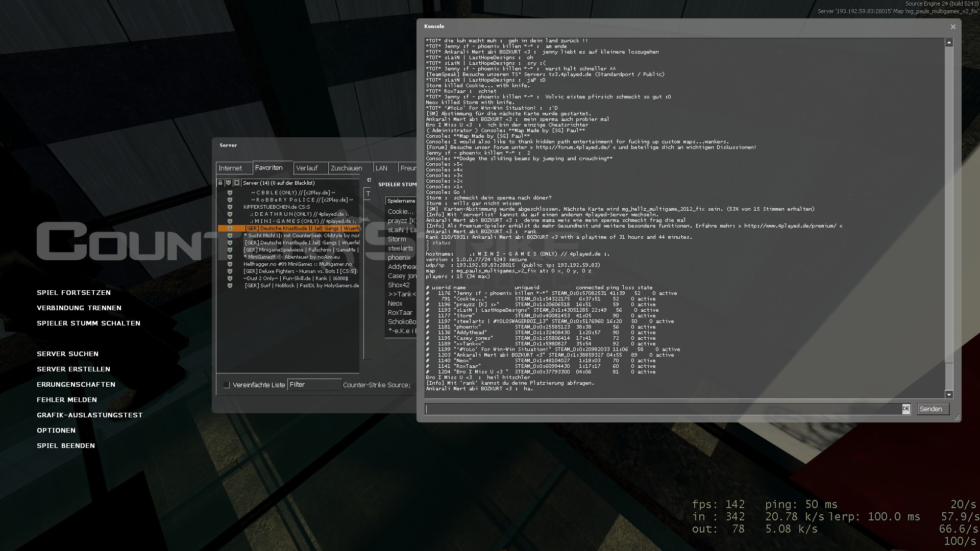Select MINI-GAMES (ONLY) 4played.de server row
980x551 pixels.
[x=289, y=221]
